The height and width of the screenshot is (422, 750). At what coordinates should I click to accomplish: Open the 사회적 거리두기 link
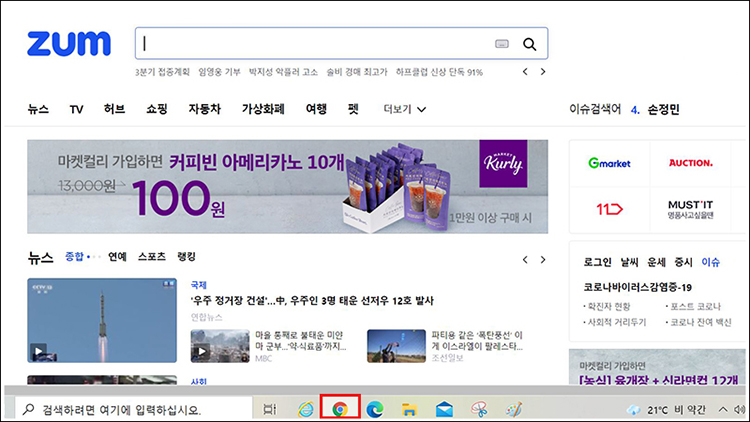pyautogui.click(x=617, y=322)
